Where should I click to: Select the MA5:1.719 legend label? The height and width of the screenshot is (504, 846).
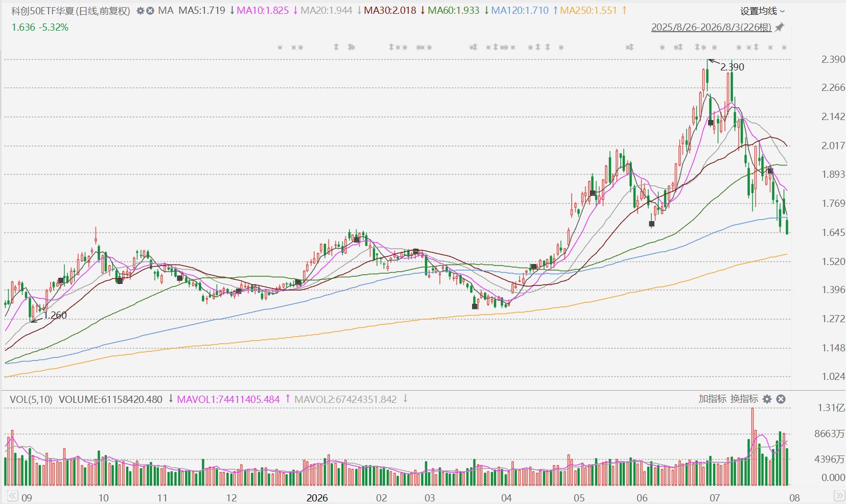point(202,11)
